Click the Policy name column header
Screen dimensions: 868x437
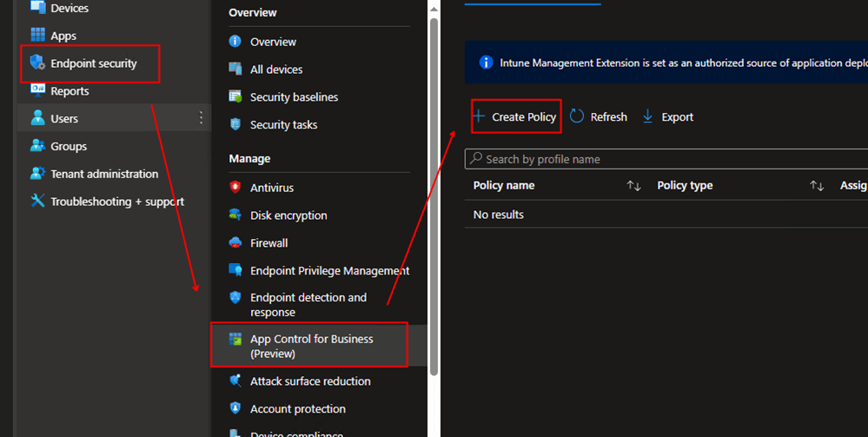click(x=504, y=186)
